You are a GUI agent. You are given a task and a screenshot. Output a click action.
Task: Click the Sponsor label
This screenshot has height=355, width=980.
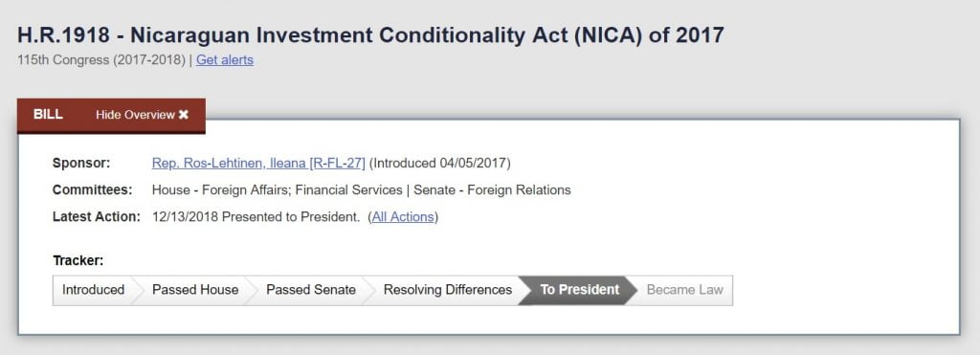tap(81, 163)
